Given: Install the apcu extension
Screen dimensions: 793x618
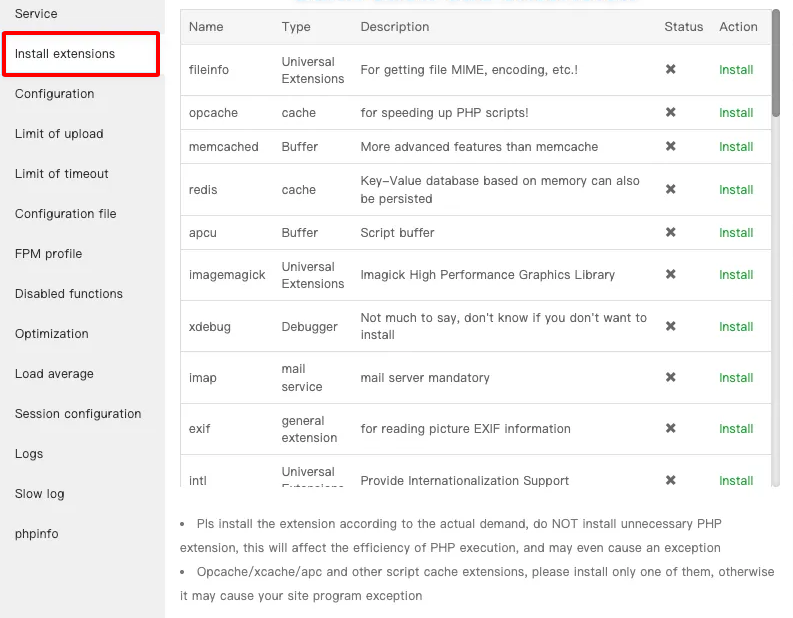Looking at the screenshot, I should 736,233.
